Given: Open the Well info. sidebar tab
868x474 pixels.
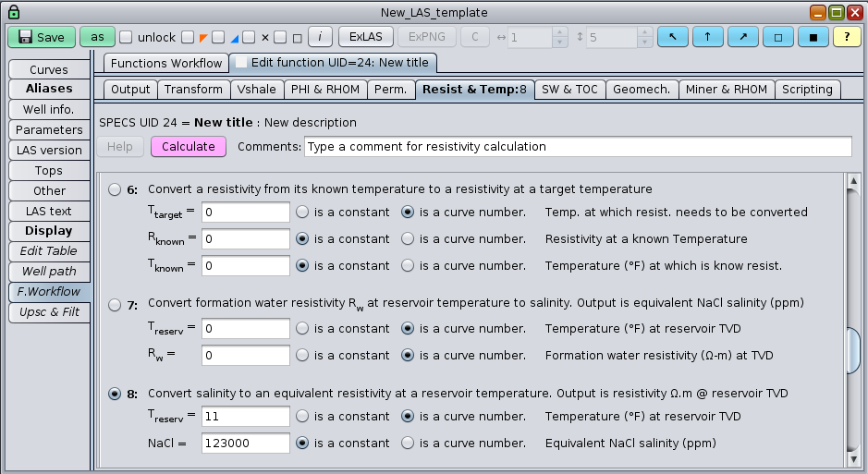Looking at the screenshot, I should pyautogui.click(x=49, y=110).
